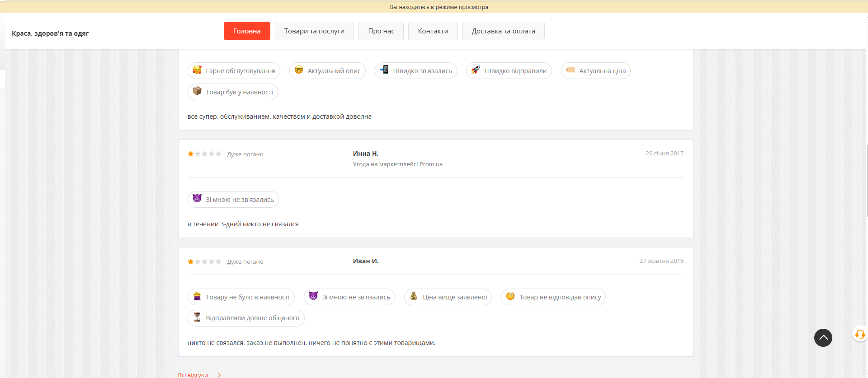This screenshot has width=868, height=378.
Task: Click the devil emoji in Инна's review tag
Action: (x=197, y=199)
